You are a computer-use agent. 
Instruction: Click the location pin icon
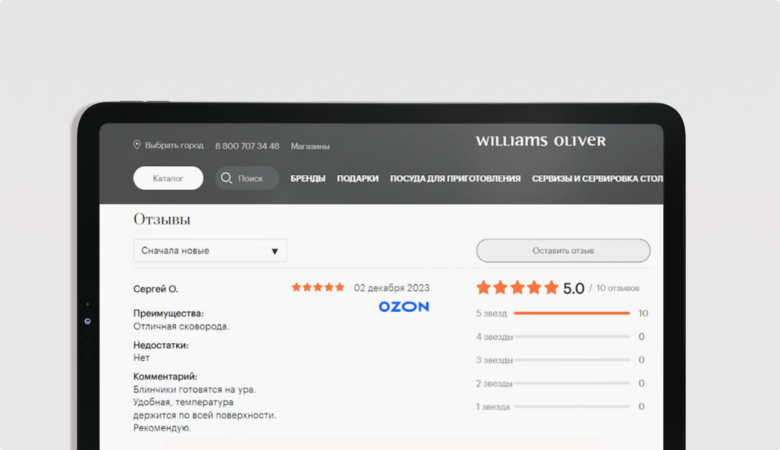click(x=137, y=145)
